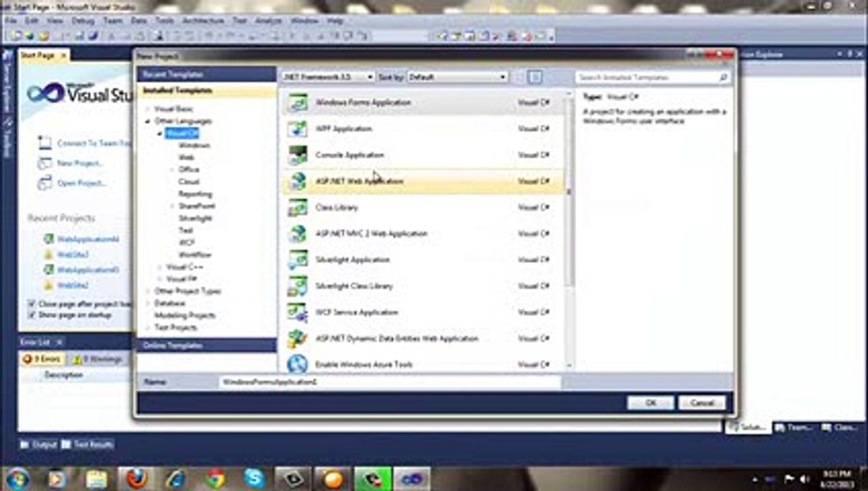Click the Windows Start orb
This screenshot has width=868, height=491.
17,479
